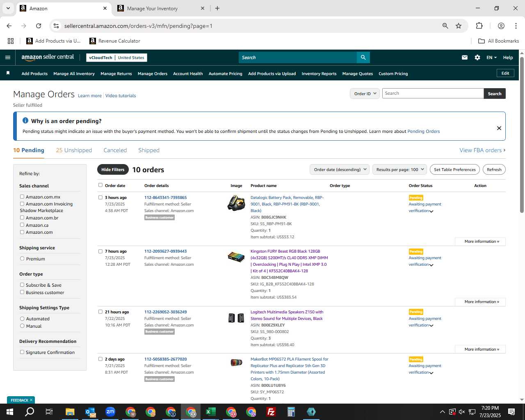This screenshot has width=525, height=420.
Task: Close the Manage Your Inventory tab
Action: [202, 8]
